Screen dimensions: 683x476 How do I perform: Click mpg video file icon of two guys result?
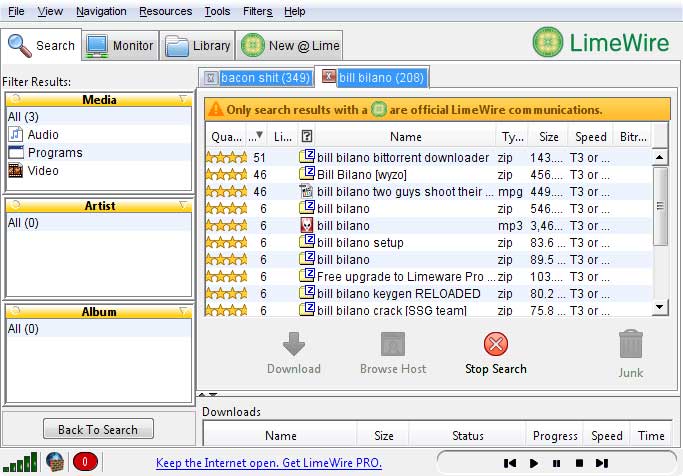tap(307, 191)
